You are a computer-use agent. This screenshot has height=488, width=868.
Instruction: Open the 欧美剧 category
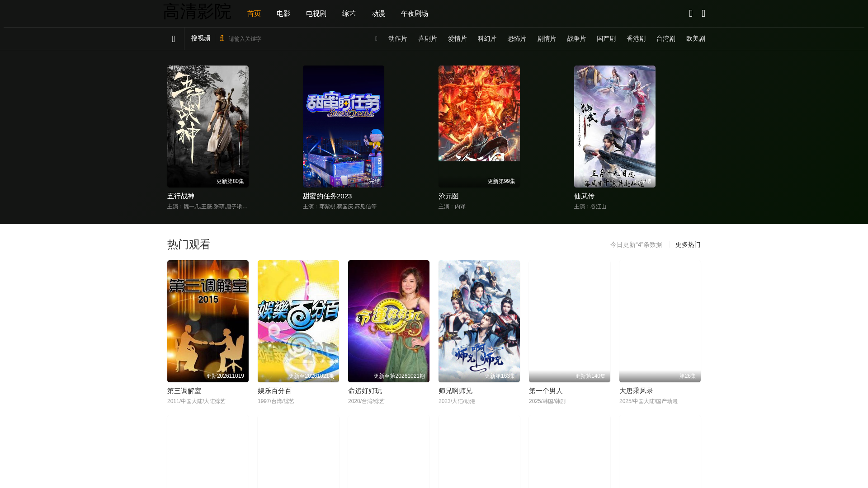(x=696, y=39)
